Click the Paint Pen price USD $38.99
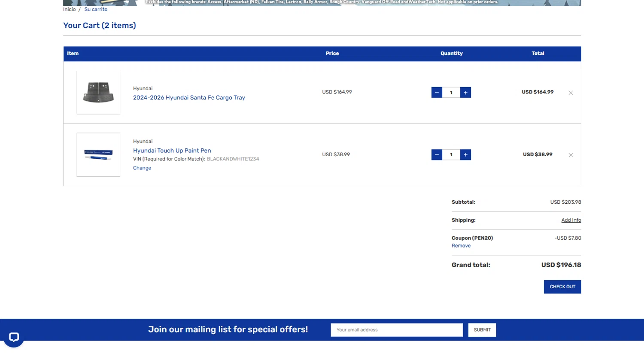The image size is (644, 353). point(336,154)
